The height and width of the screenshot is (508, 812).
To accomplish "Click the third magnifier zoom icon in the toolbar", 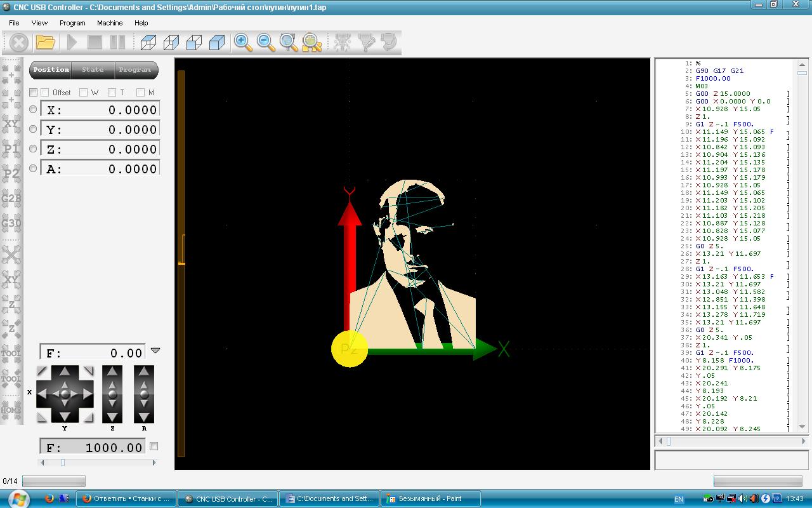I will click(289, 43).
